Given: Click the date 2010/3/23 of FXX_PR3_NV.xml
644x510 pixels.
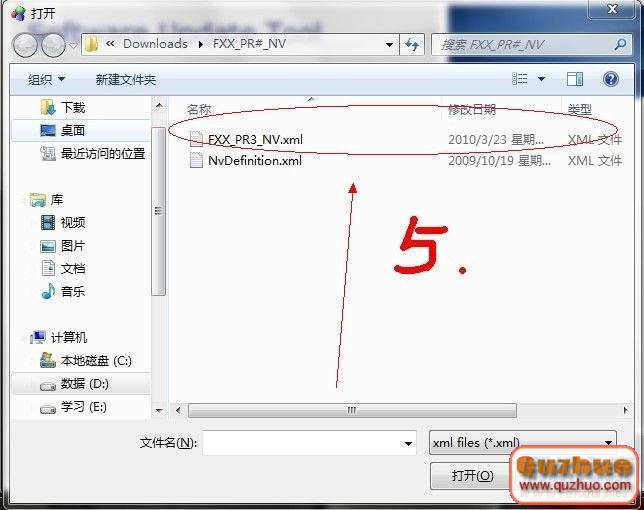Looking at the screenshot, I should pos(496,139).
